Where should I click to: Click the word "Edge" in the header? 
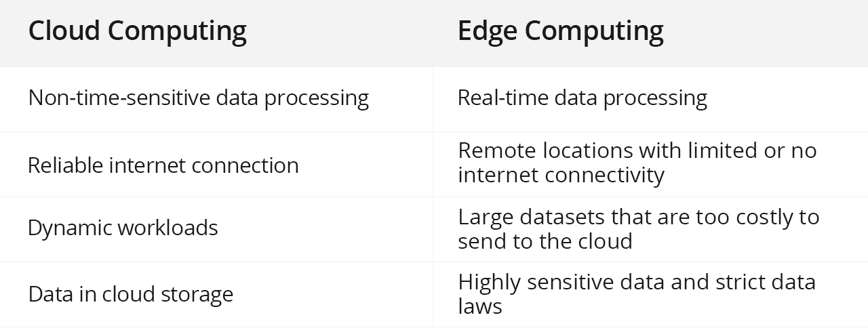[491, 31]
